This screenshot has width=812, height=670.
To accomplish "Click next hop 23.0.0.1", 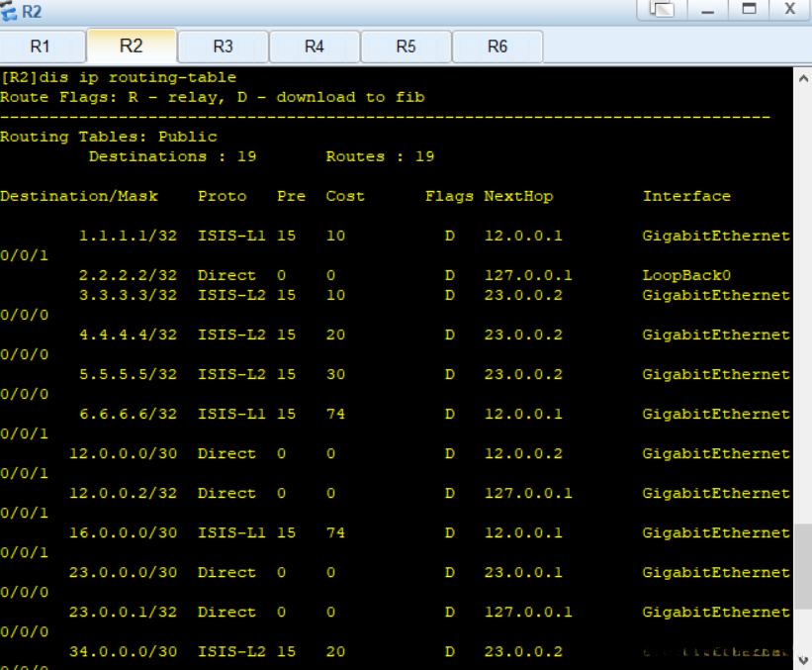I will [x=523, y=573].
